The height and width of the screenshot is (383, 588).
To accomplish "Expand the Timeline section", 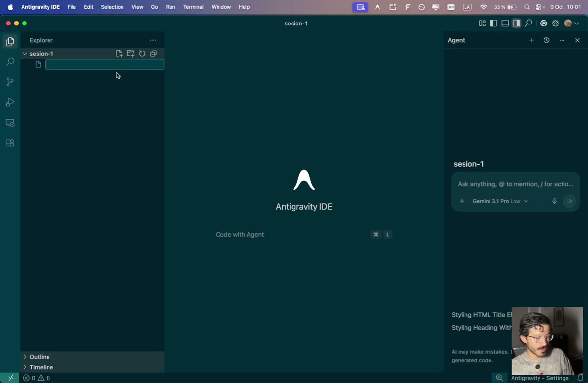I will (x=92, y=367).
